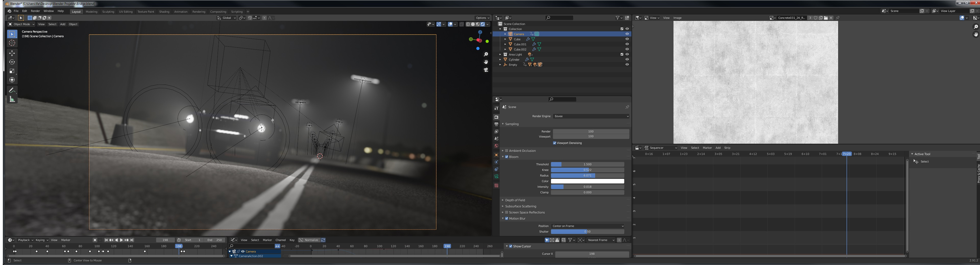Open the Output properties tab
The height and width of the screenshot is (265, 980).
(496, 124)
